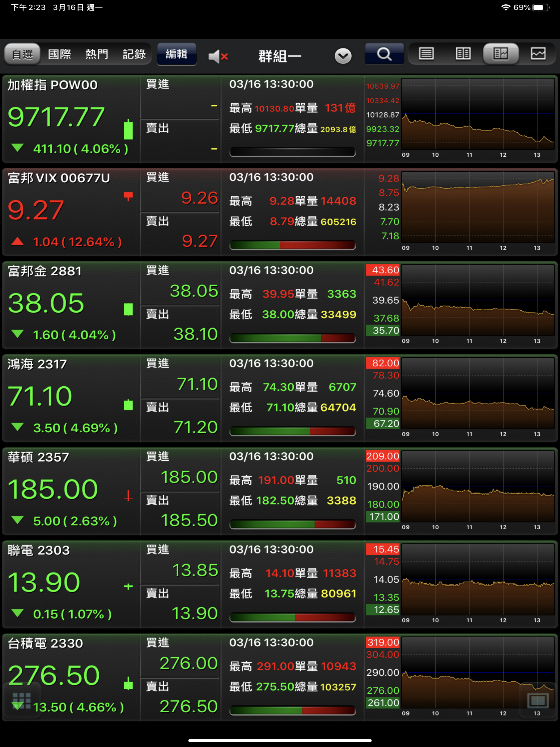
Task: View the 富邦金 intraday chart thumbnail
Action: [x=478, y=300]
